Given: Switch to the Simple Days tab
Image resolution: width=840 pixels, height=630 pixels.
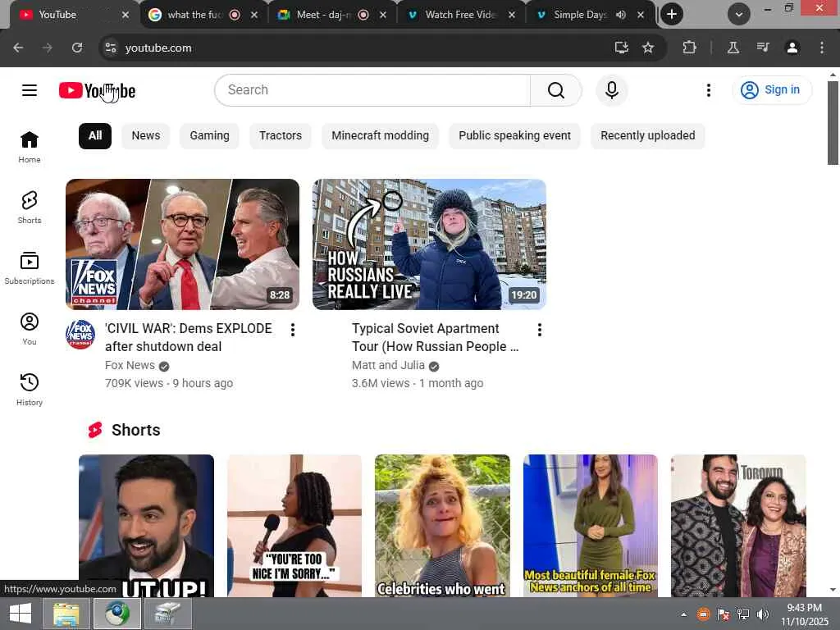Looking at the screenshot, I should (x=591, y=15).
